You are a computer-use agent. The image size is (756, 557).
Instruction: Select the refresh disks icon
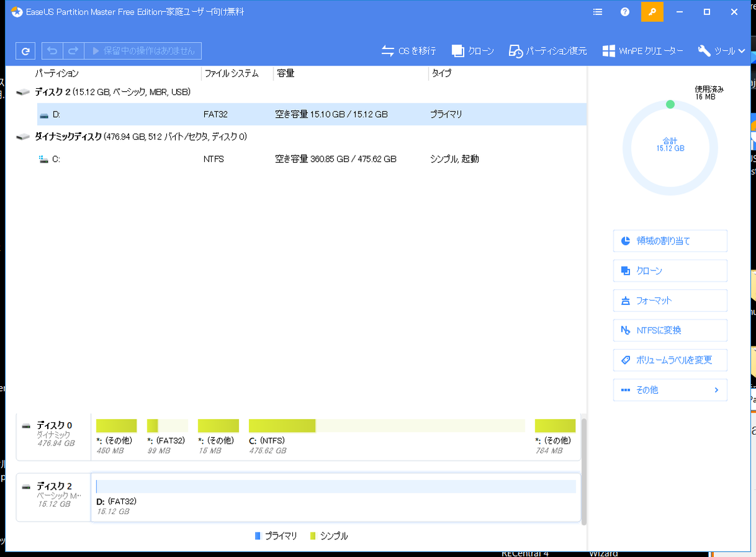(x=25, y=50)
